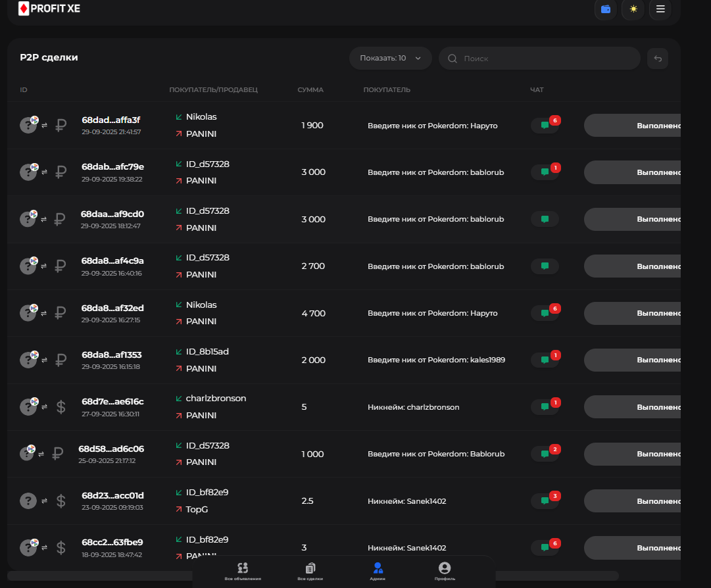Image resolution: width=711 pixels, height=588 pixels.
Task: Click the ruble currency icon in the first row
Action: (x=61, y=125)
